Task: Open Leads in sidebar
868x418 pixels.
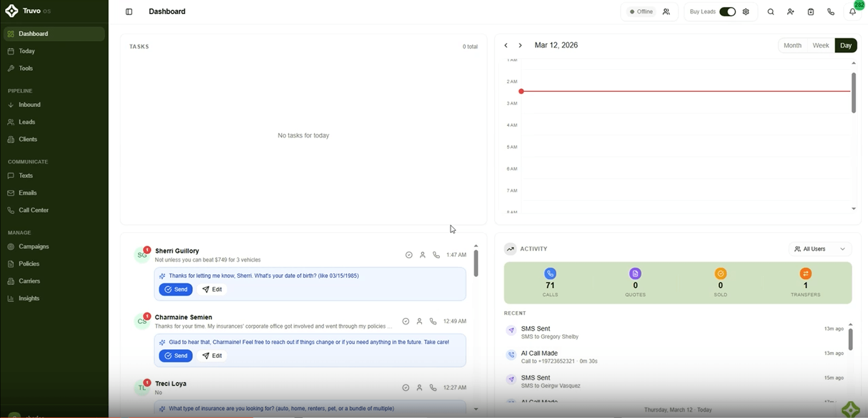Action: 54,122
